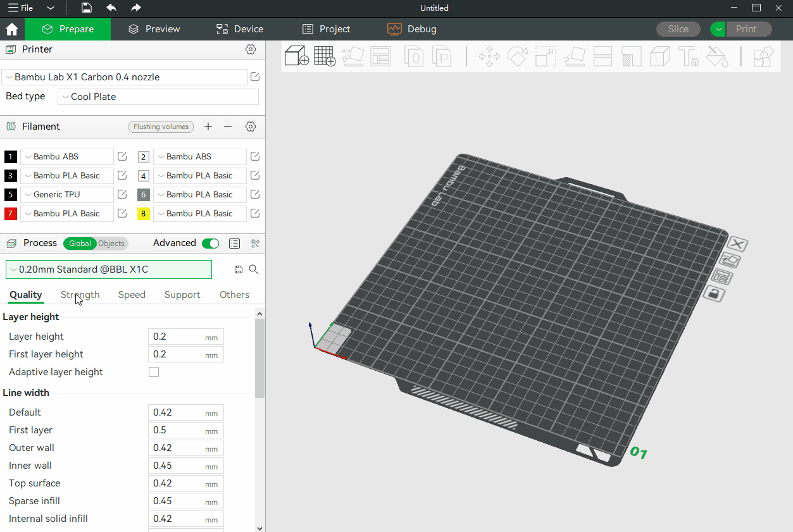Enable Adaptive layer height checkbox

pos(154,372)
